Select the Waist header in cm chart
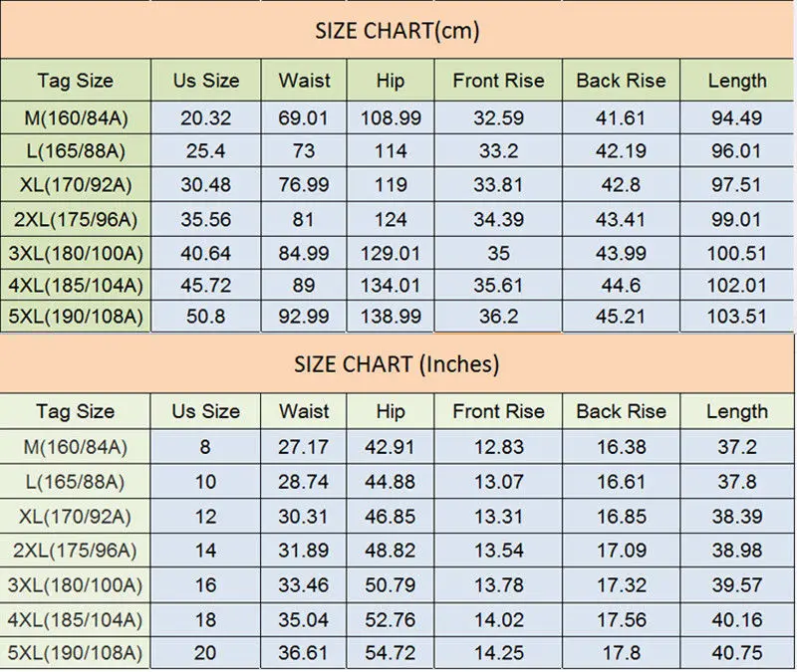The width and height of the screenshot is (797, 672). (x=304, y=81)
